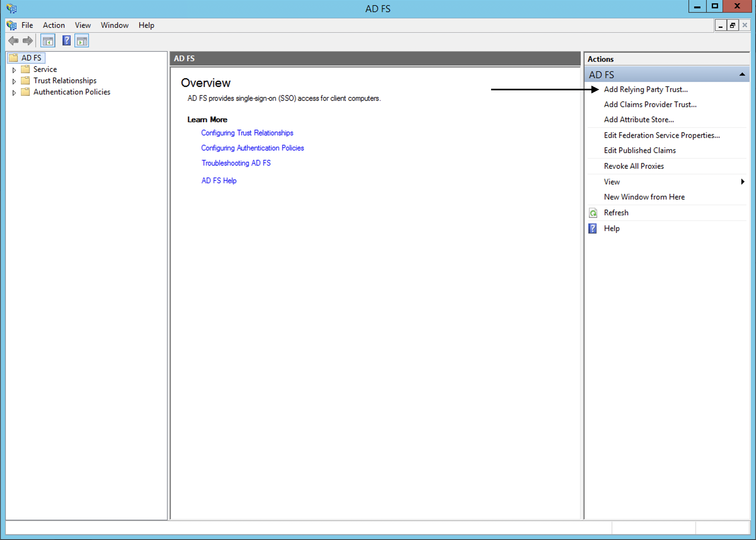This screenshot has height=540, width=756.
Task: Expand the Service node
Action: click(14, 70)
